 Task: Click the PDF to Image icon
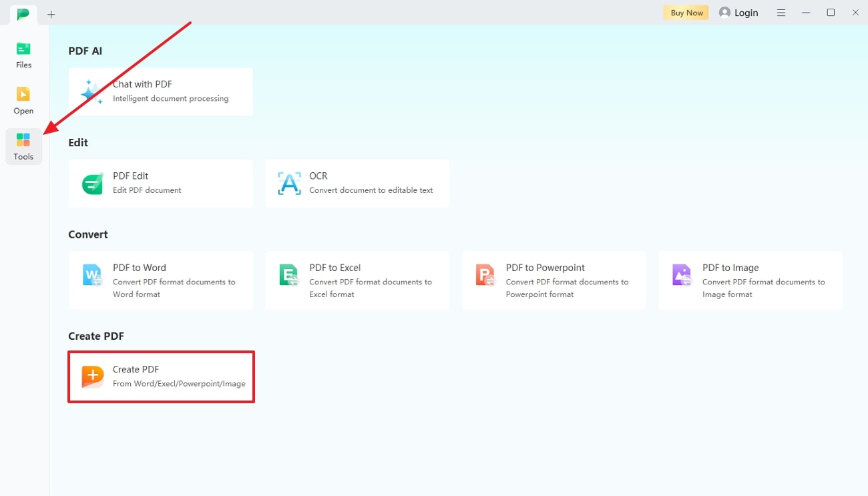[682, 275]
